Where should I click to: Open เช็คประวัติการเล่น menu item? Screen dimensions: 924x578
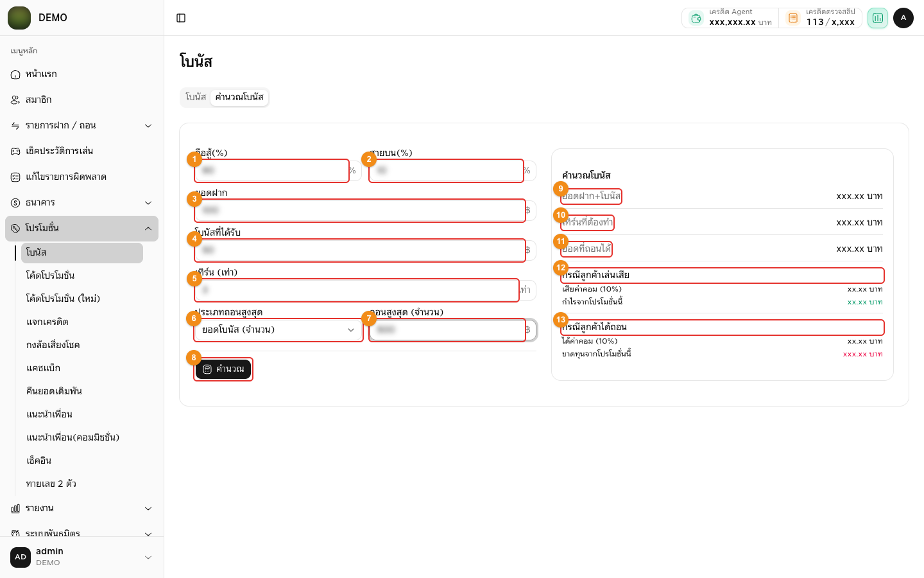coord(81,152)
